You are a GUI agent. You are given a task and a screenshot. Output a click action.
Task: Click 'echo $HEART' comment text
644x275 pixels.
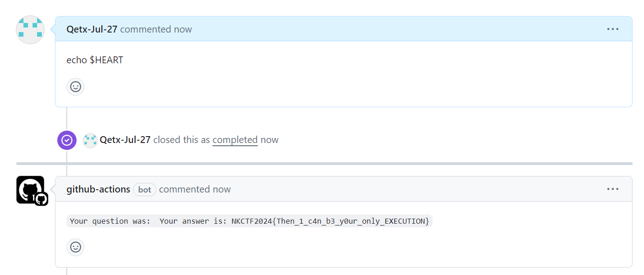95,60
